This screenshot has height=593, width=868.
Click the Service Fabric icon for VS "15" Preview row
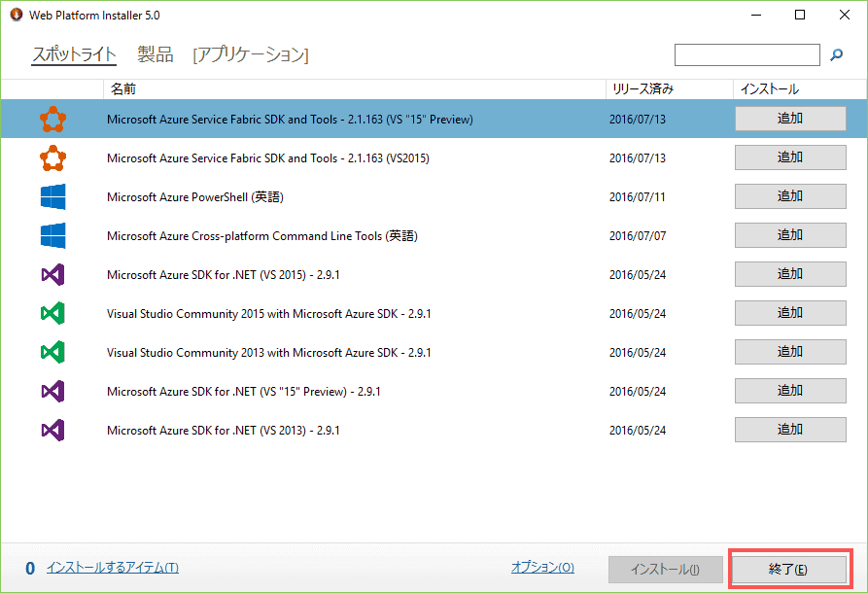tap(53, 119)
